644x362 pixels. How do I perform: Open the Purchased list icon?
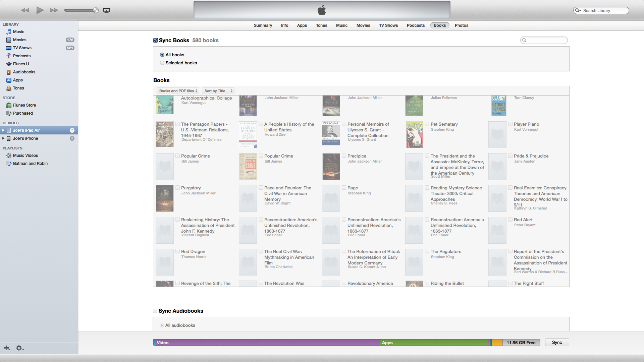pos(9,113)
